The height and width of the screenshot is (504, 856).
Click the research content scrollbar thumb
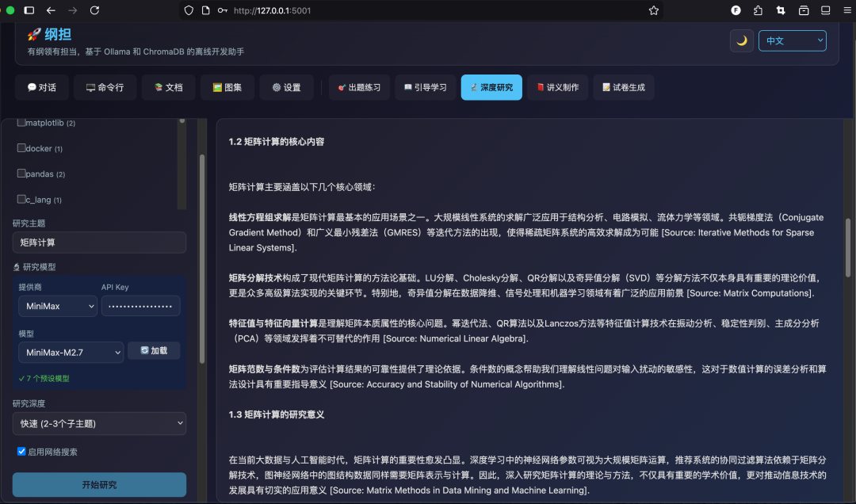pyautogui.click(x=848, y=247)
